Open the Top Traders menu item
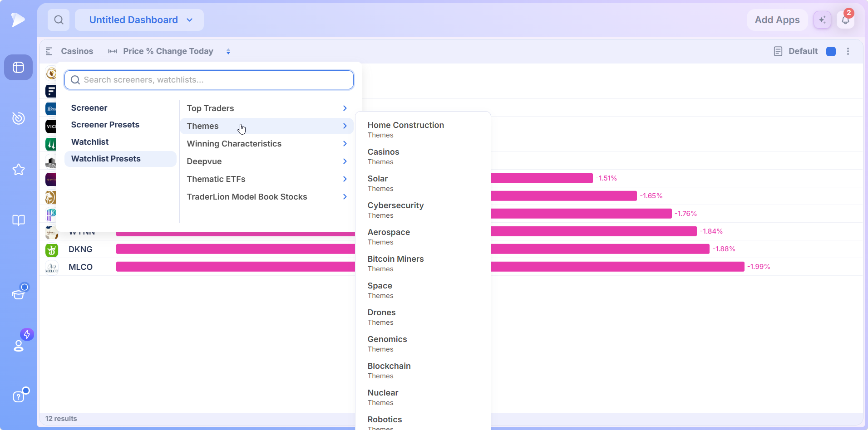This screenshot has width=868, height=430. click(x=266, y=108)
